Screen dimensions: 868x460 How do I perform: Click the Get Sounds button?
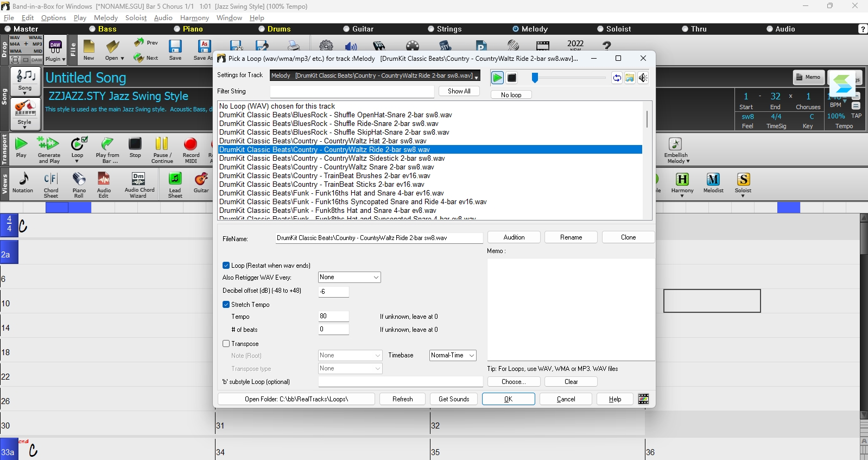point(454,399)
